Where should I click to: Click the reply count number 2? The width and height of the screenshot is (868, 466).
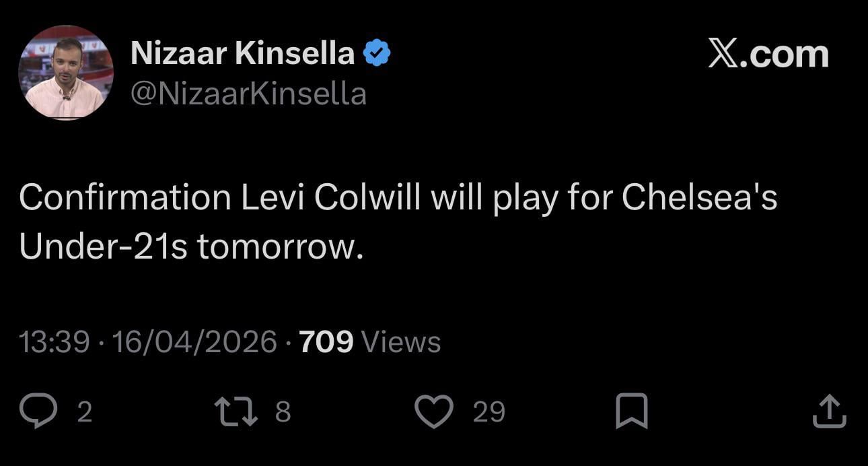click(x=84, y=411)
